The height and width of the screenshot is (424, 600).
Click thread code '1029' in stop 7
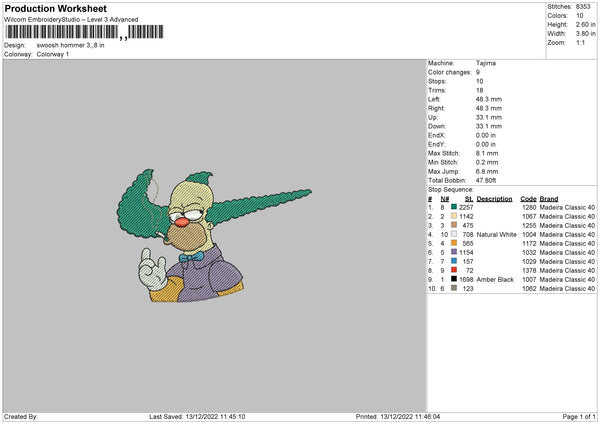[x=529, y=261]
